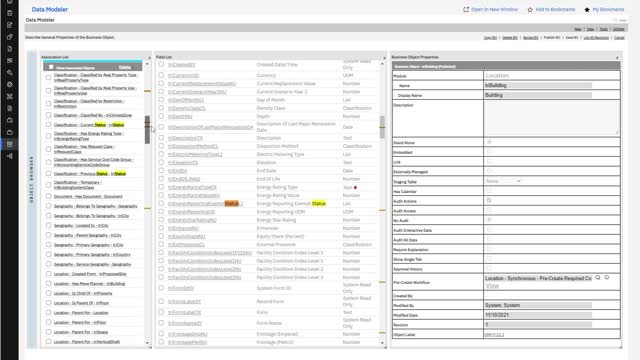Select the checkbox for triEndDA field
This screenshot has width=640, height=360.
pos(161,171)
